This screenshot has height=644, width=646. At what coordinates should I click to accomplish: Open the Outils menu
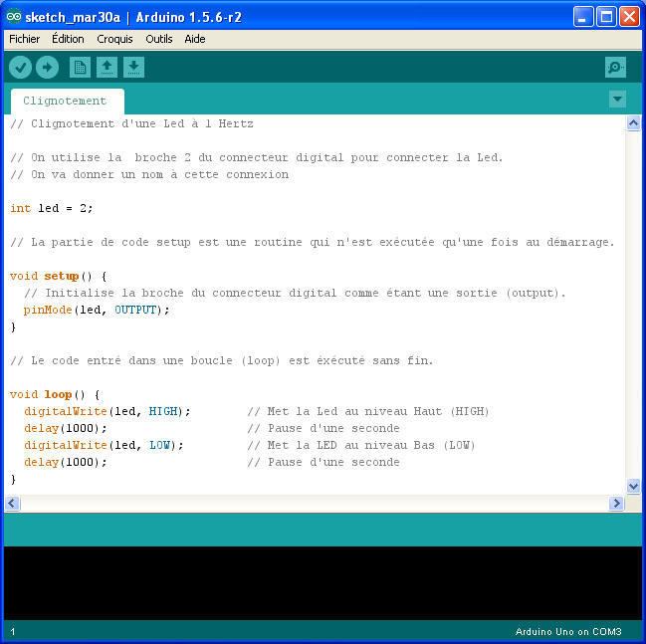[158, 39]
